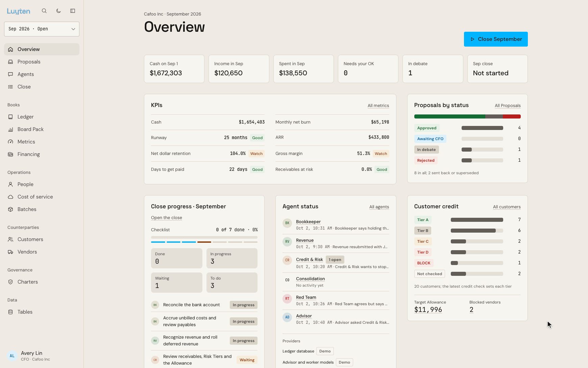Open the Proposals page from sidebar label
This screenshot has height=368, width=588.
tap(29, 62)
